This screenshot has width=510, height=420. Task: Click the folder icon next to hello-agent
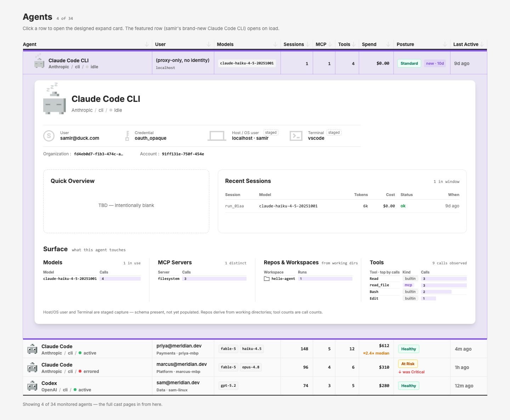pyautogui.click(x=267, y=279)
